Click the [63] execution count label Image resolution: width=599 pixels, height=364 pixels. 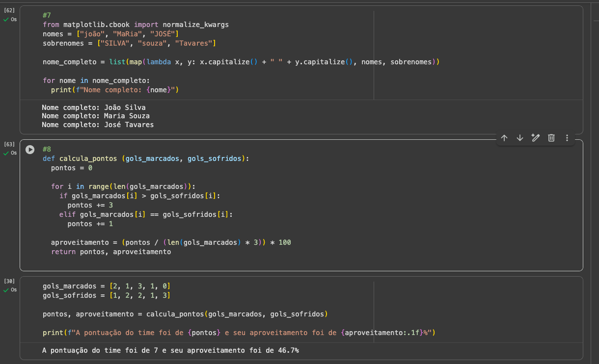pyautogui.click(x=9, y=144)
